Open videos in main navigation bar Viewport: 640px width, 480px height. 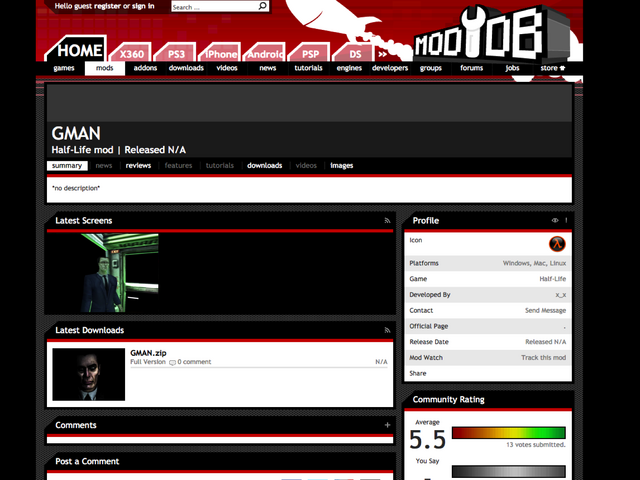pyautogui.click(x=227, y=68)
